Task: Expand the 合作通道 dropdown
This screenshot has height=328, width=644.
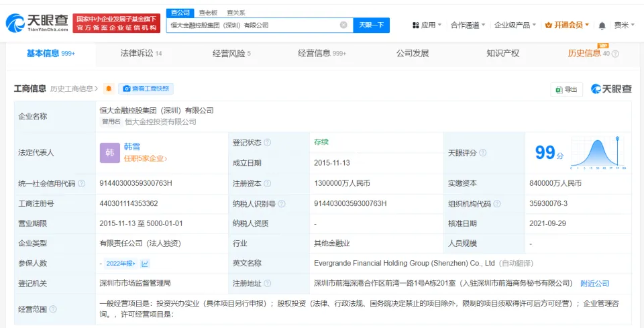Action: pyautogui.click(x=468, y=25)
